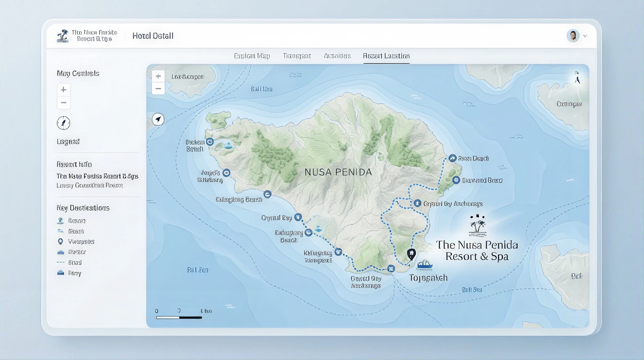Zoom out using sidebar minus button
The width and height of the screenshot is (644, 360).
pyautogui.click(x=63, y=103)
